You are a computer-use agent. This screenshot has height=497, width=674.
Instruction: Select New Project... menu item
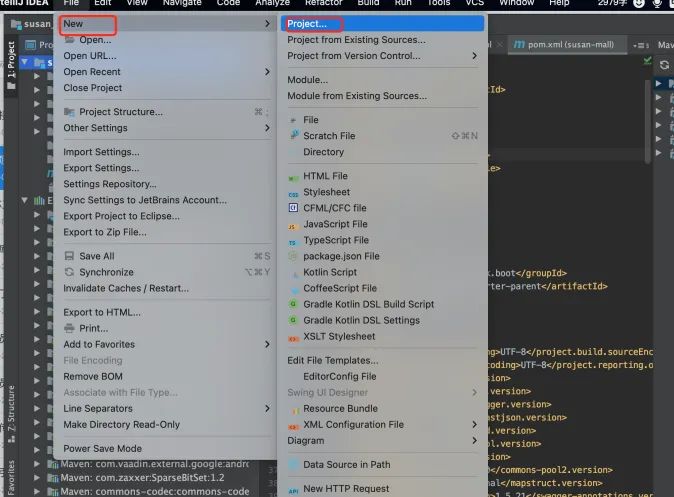point(383,24)
